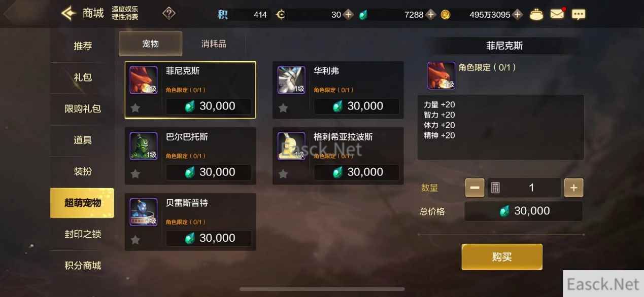Viewport: 644px width, 297px height.
Task: Open the 限购礼包 sidebar category
Action: [x=82, y=108]
